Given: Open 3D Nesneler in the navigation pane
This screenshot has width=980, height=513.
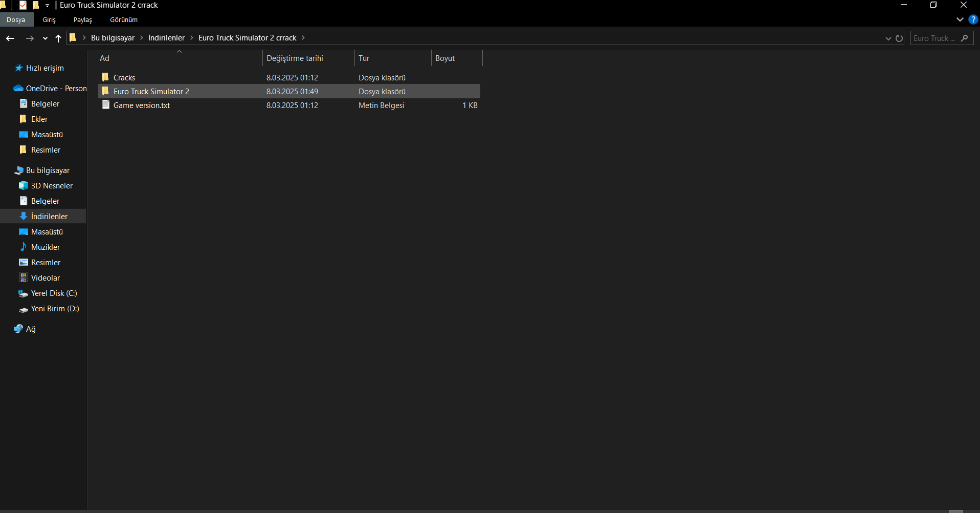Looking at the screenshot, I should [52, 186].
